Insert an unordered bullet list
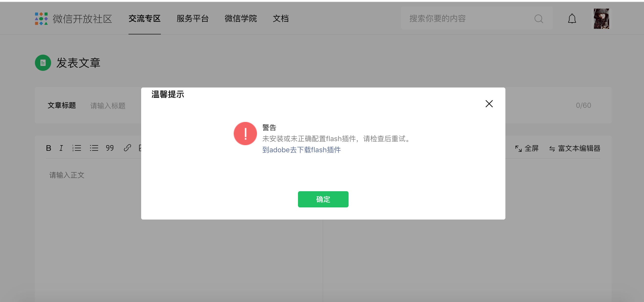The image size is (644, 302). click(94, 148)
